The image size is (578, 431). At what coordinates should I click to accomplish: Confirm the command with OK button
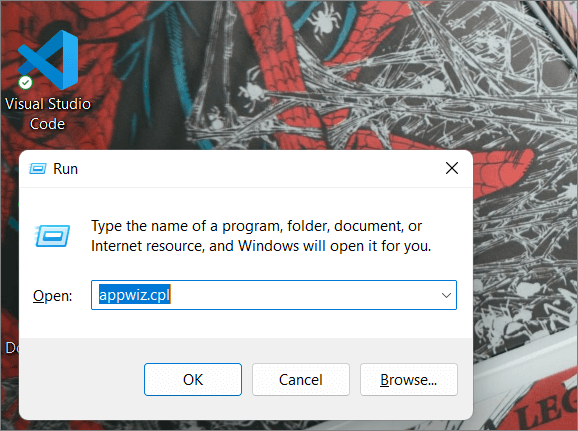pos(193,379)
